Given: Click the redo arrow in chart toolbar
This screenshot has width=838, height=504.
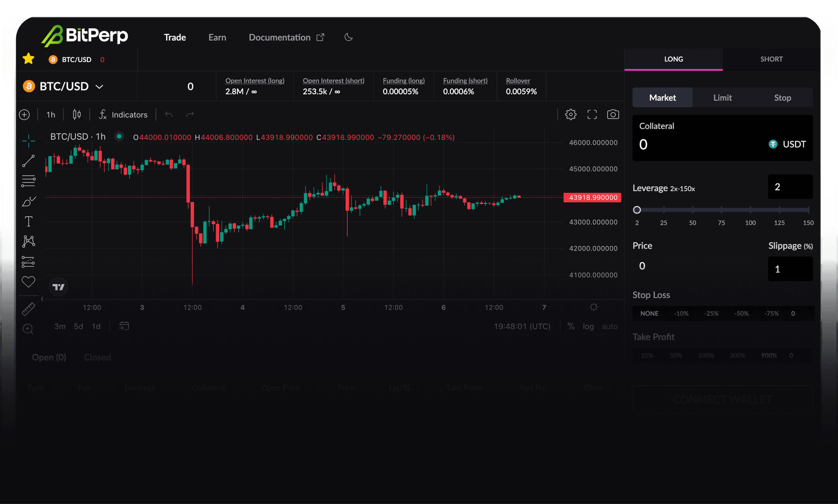Looking at the screenshot, I should coord(190,114).
